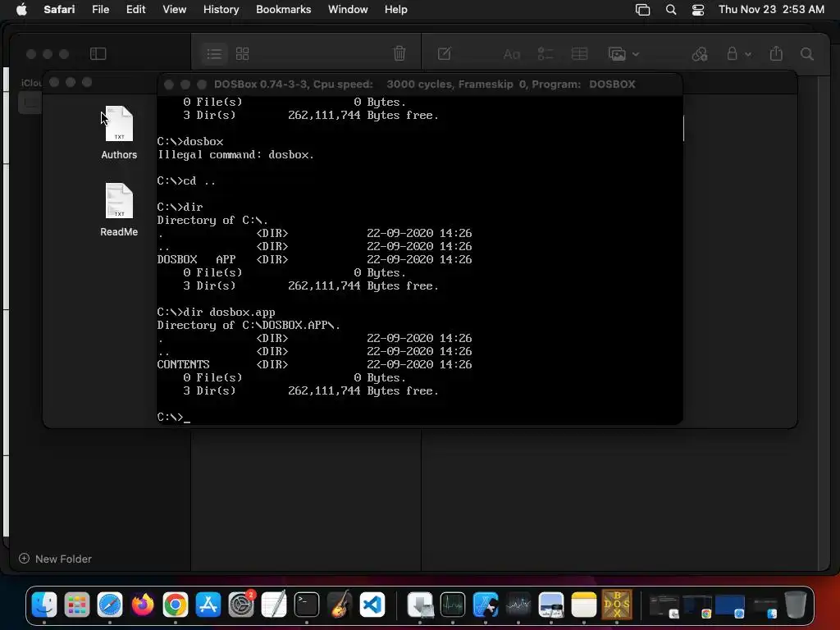Switch Notes to list view

[214, 53]
